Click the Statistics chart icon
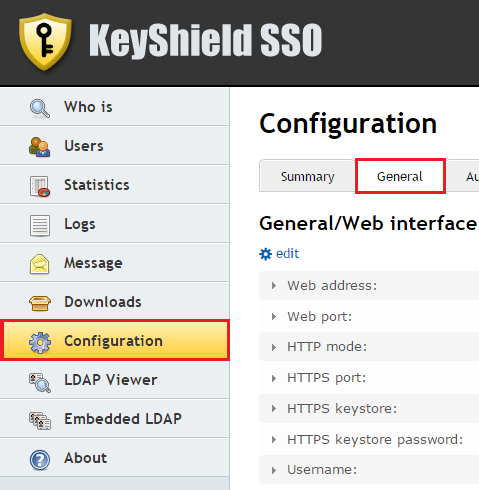 [40, 186]
